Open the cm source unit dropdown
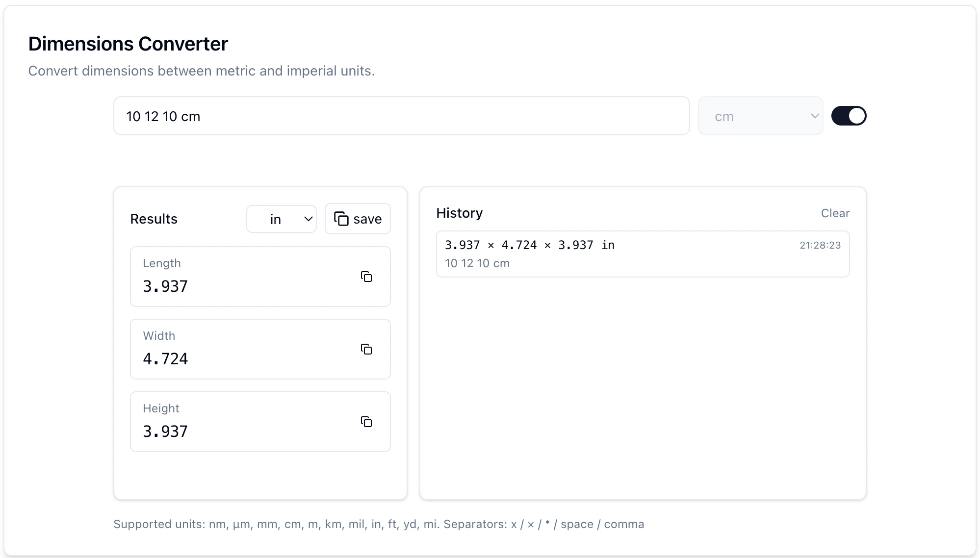Image resolution: width=980 pixels, height=558 pixels. 760,116
